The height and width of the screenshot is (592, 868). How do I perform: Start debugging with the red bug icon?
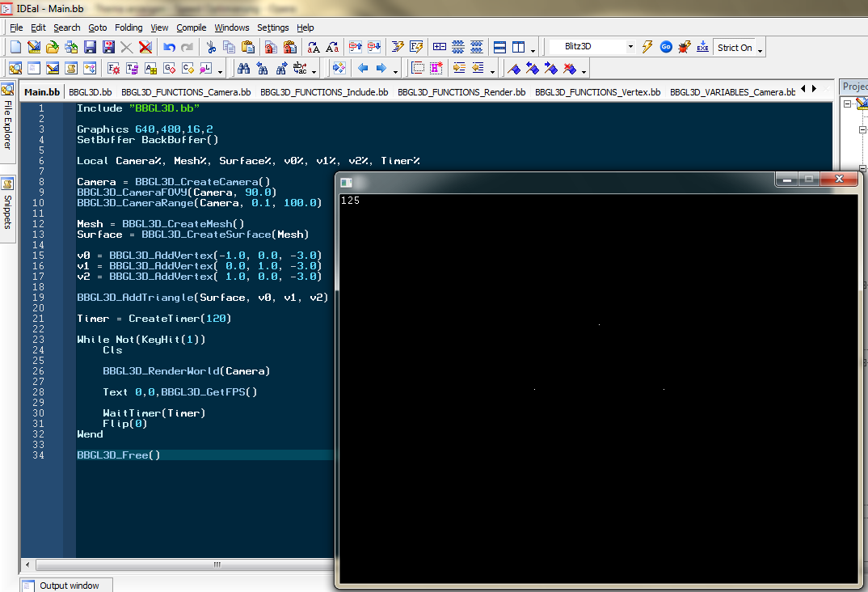685,47
